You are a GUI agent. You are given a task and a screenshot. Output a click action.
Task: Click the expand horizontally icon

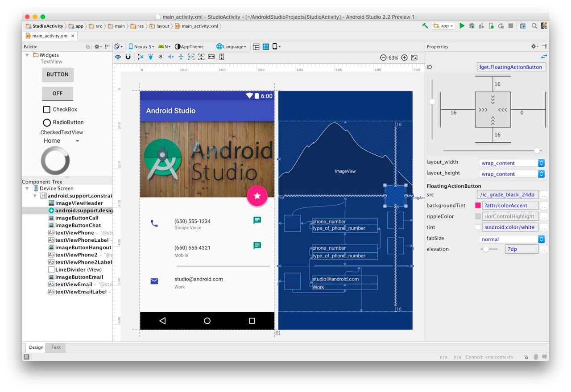[211, 57]
